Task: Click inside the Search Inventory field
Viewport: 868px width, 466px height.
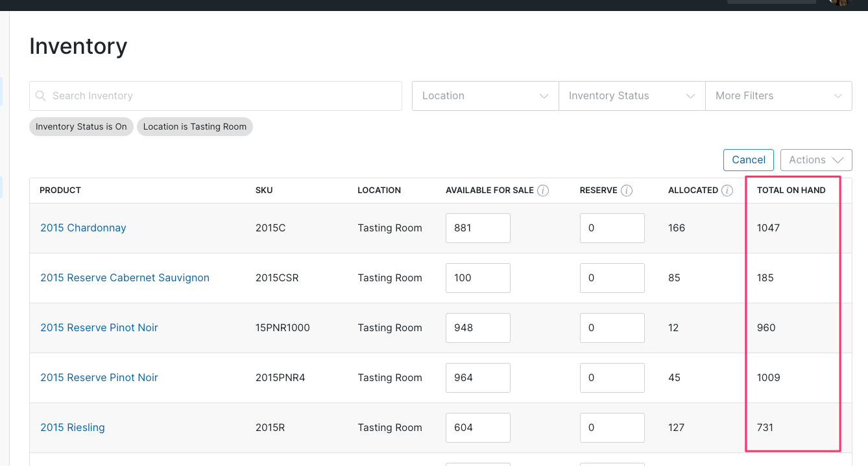Action: 215,95
